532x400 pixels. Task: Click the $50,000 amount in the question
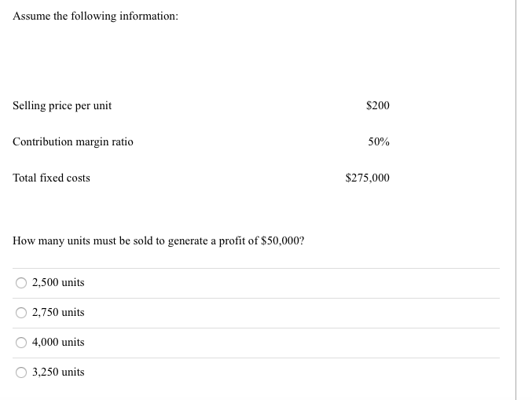tap(280, 241)
